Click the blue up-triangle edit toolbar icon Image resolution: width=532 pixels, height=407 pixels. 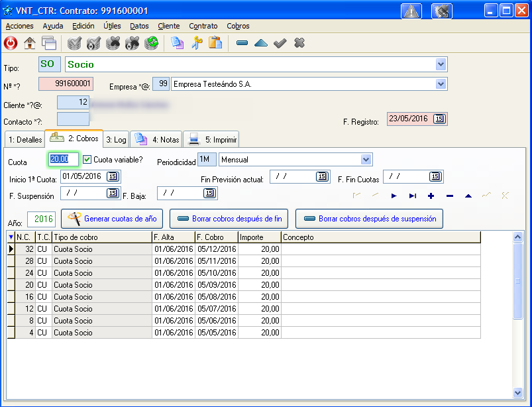(x=261, y=43)
